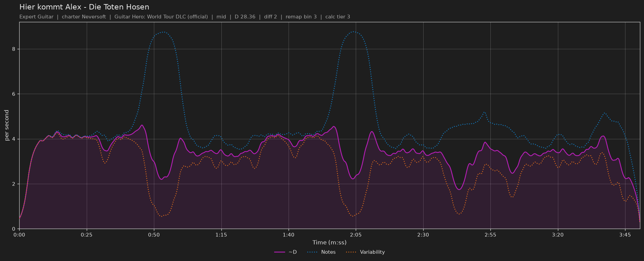Click the orange dotted swatch beside 'Variability'
The width and height of the screenshot is (644, 261).
pyautogui.click(x=351, y=252)
